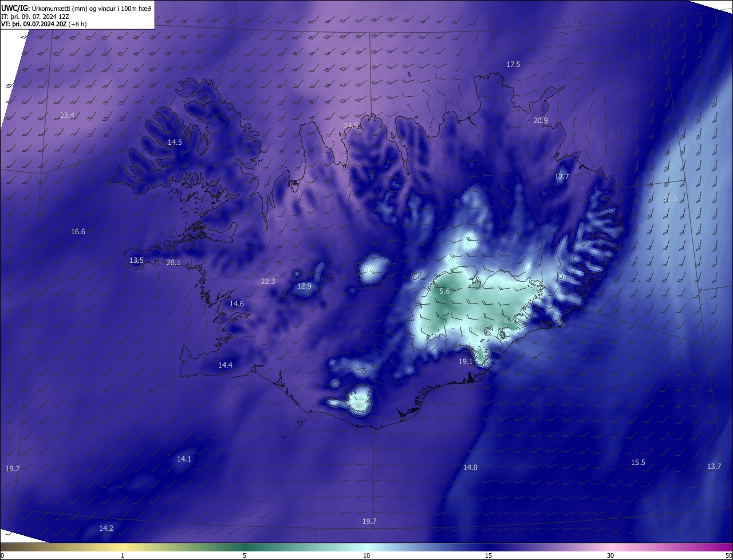Click the 13.5 value label
Image resolution: width=733 pixels, height=560 pixels.
pos(136,261)
